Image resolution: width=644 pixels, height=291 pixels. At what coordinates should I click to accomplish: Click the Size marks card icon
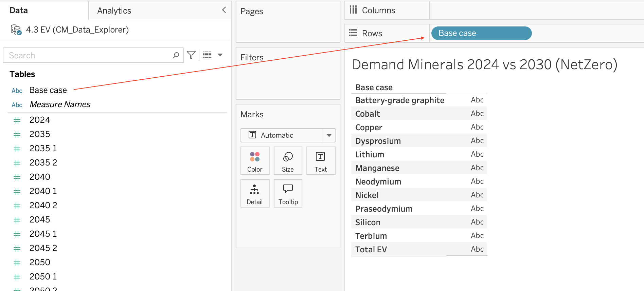[x=288, y=161]
